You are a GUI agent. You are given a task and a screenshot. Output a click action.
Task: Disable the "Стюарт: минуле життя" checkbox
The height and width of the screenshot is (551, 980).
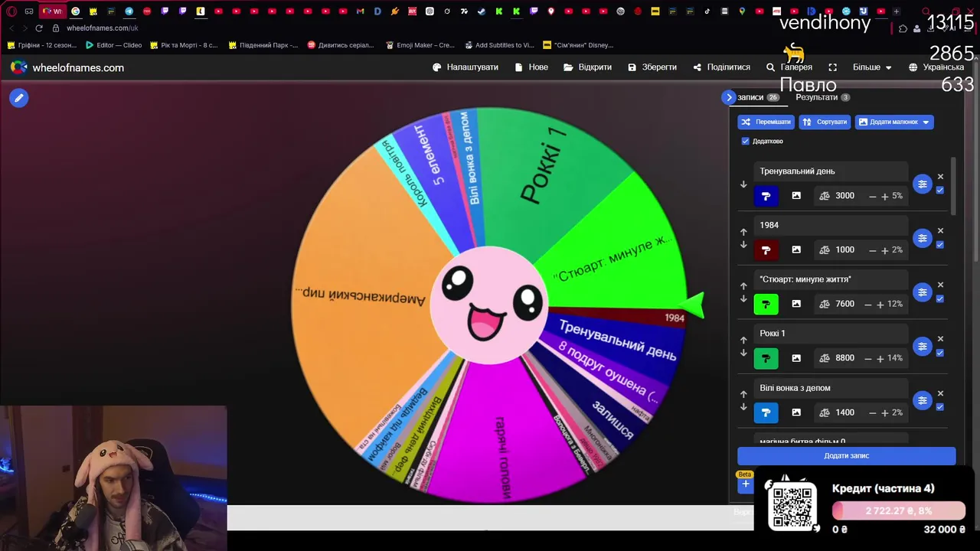(x=940, y=298)
